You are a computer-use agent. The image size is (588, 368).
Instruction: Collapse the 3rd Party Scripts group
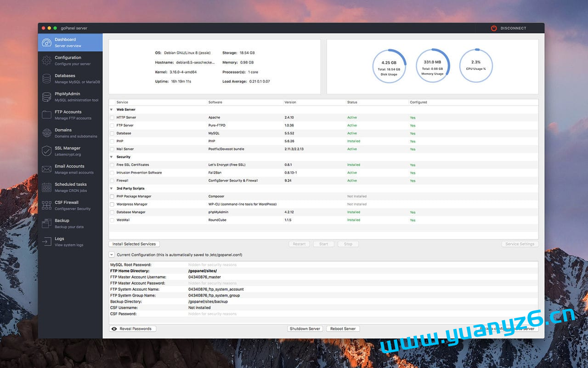(x=111, y=189)
